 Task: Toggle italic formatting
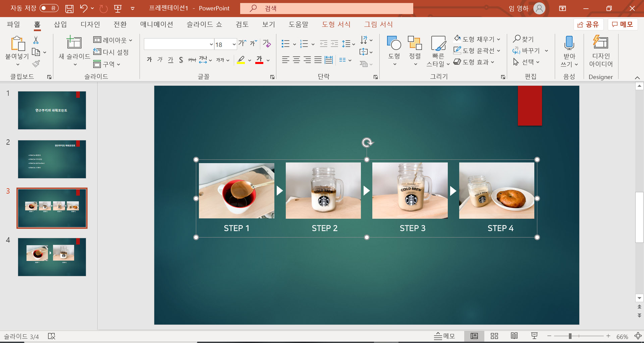tap(160, 60)
